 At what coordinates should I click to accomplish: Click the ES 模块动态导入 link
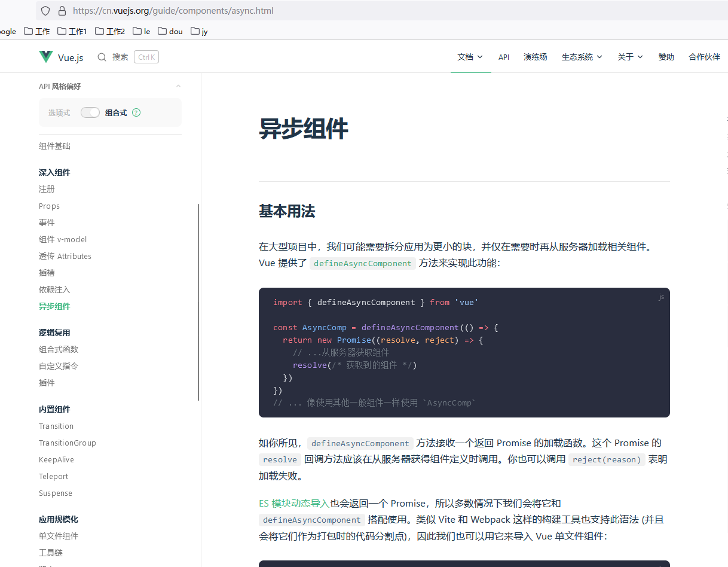pyautogui.click(x=294, y=503)
